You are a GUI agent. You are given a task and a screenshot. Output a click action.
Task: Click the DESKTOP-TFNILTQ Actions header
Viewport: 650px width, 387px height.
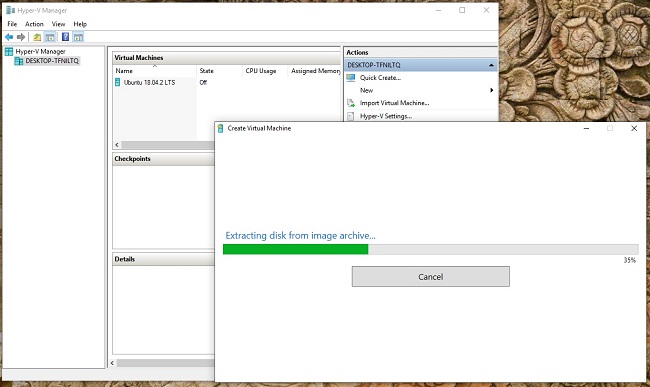[421, 65]
